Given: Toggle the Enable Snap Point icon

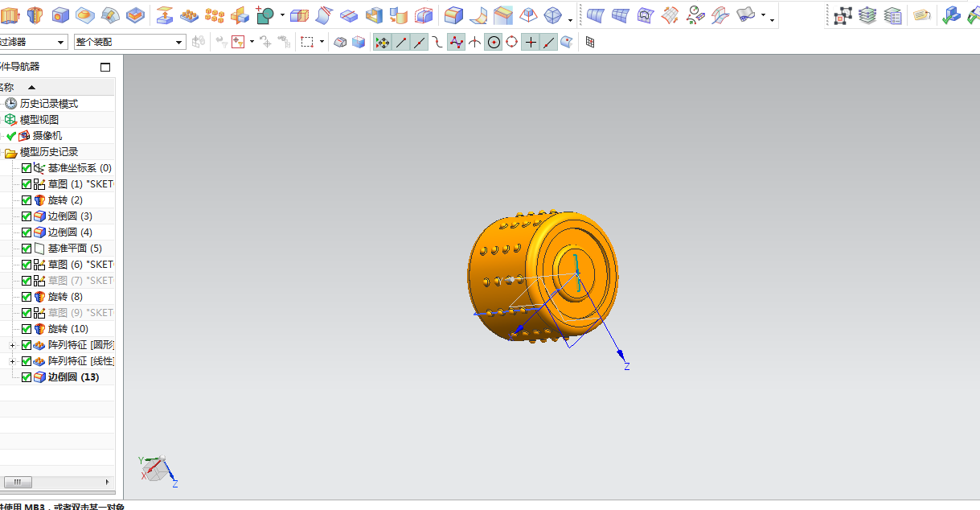Looking at the screenshot, I should click(x=383, y=42).
